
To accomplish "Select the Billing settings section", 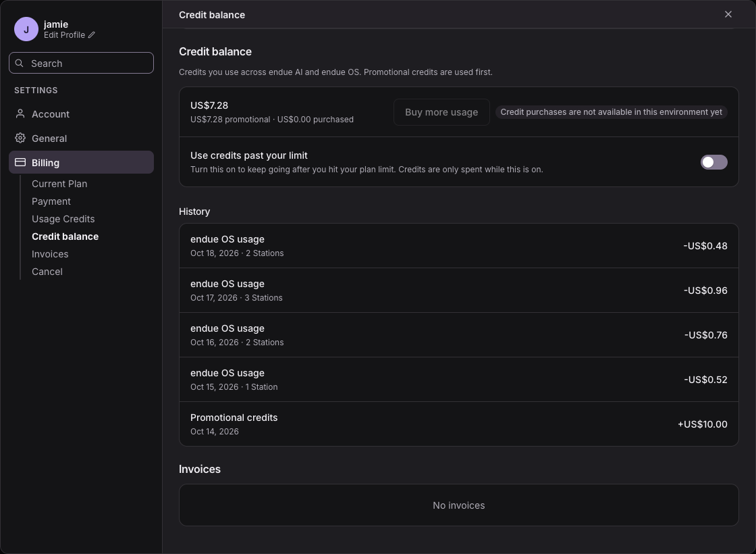I will [81, 162].
